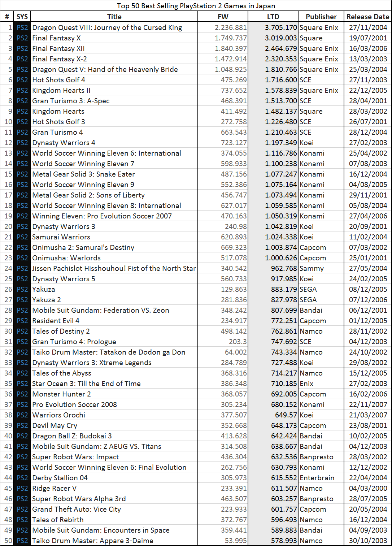Select 'Mobile Suit Gundam: Federation VS. Zeon'

tap(100, 310)
